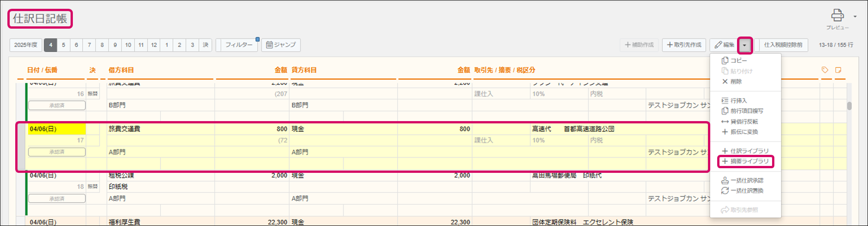Toggle the 仕入税額控除前 button
Image resolution: width=868 pixels, height=226 pixels.
783,45
